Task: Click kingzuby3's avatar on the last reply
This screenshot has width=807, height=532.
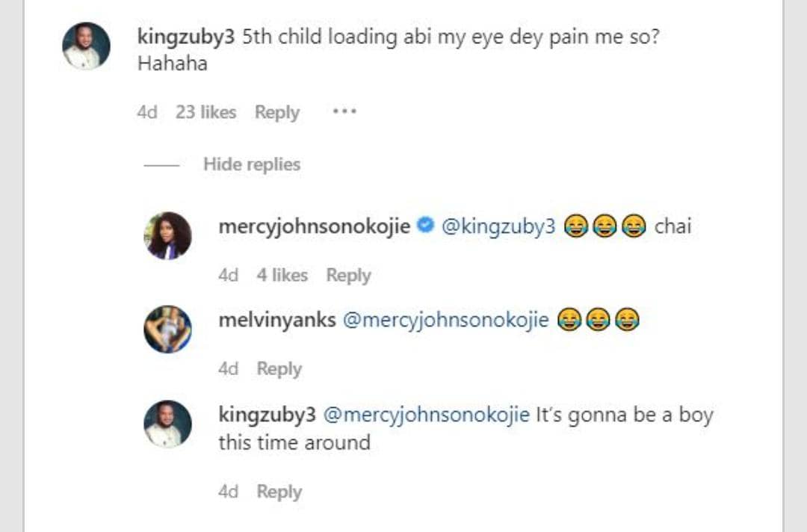Action: (167, 424)
